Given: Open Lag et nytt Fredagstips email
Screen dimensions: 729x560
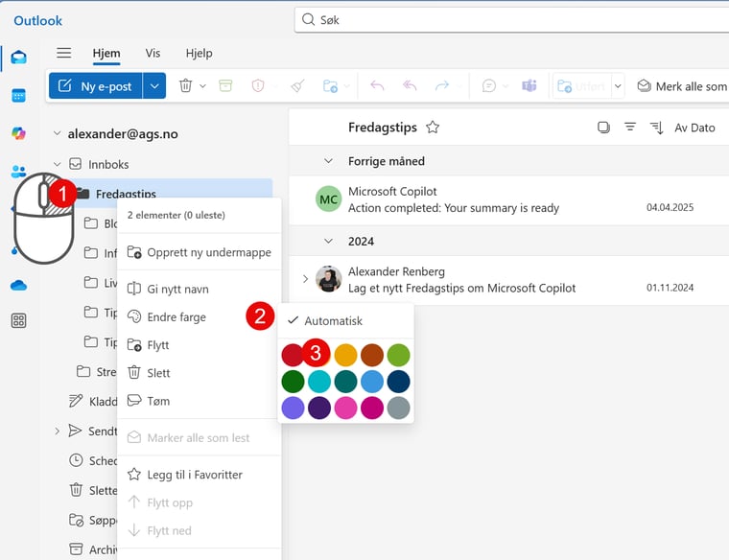Looking at the screenshot, I should coord(508,280).
